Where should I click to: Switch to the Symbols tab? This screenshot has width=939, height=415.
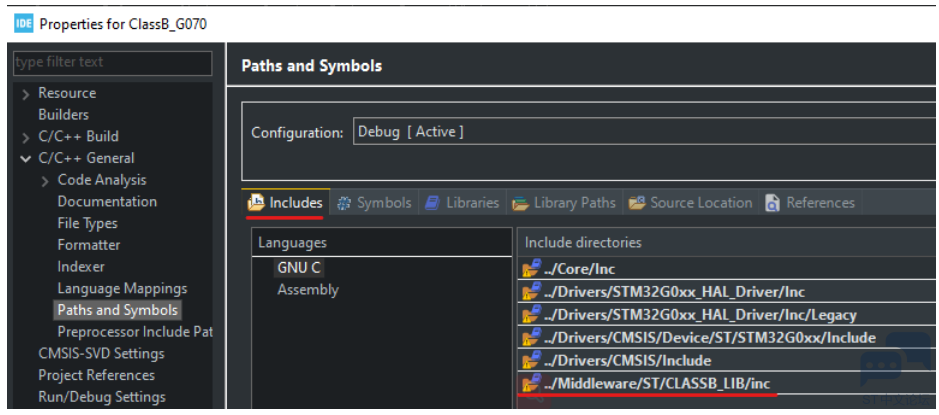point(374,203)
